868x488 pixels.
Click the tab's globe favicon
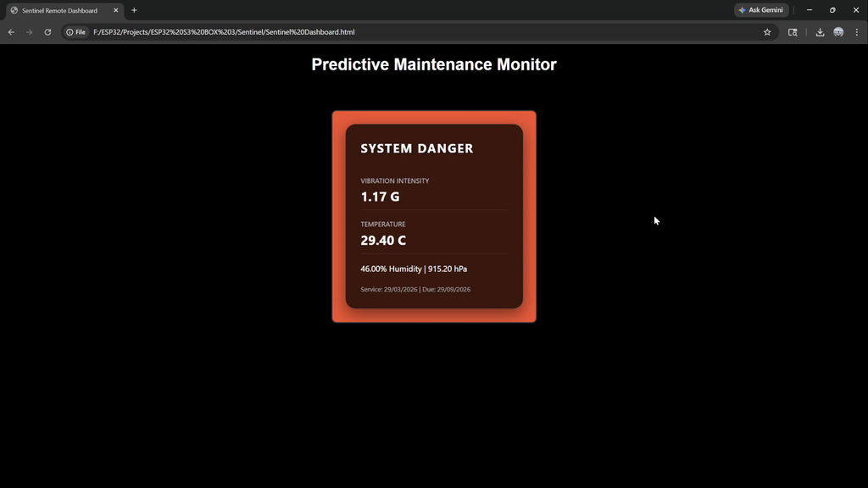(x=14, y=10)
